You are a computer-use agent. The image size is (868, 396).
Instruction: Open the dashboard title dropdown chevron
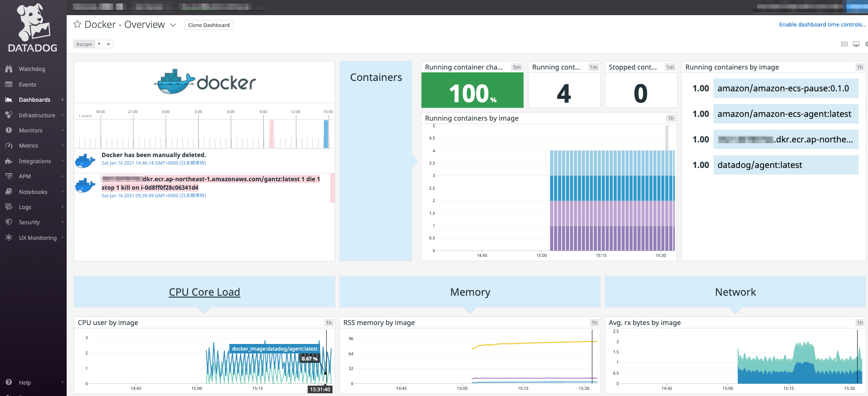173,25
